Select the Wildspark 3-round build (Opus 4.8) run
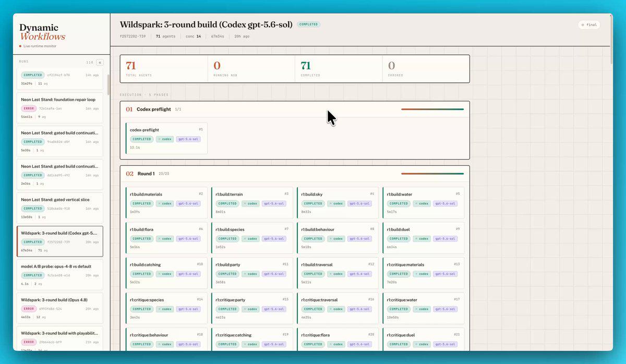The height and width of the screenshot is (364, 626). 60,308
